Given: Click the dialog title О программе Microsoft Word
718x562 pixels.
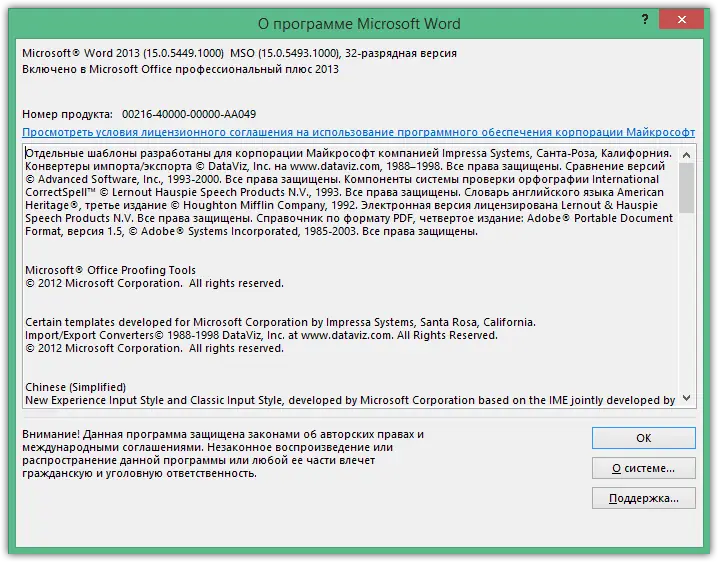Looking at the screenshot, I should click(359, 23).
